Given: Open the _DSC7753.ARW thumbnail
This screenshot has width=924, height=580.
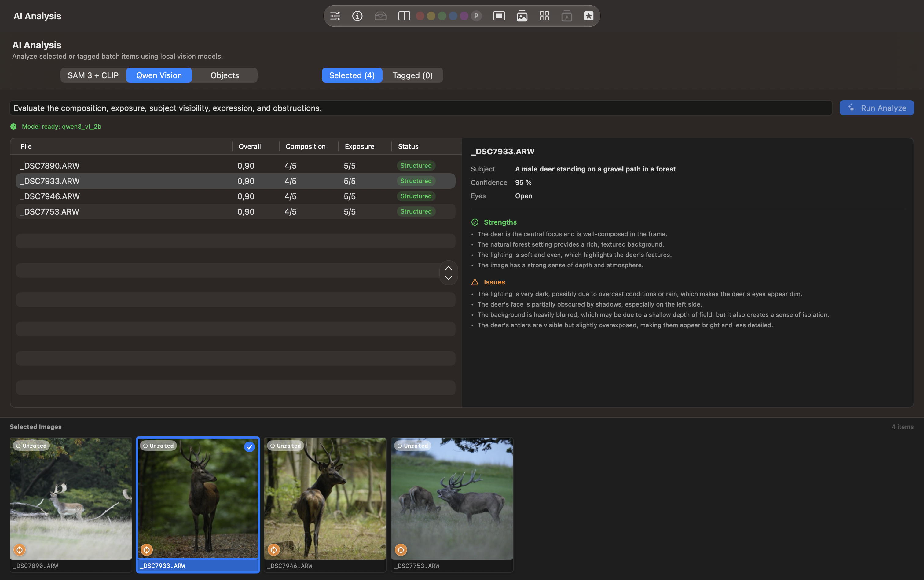Looking at the screenshot, I should [x=452, y=498].
